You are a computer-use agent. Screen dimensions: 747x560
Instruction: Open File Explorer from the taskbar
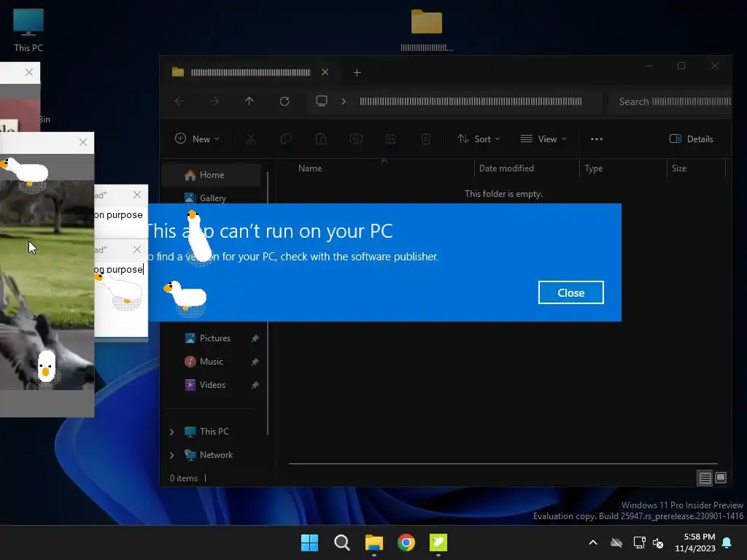(x=374, y=542)
